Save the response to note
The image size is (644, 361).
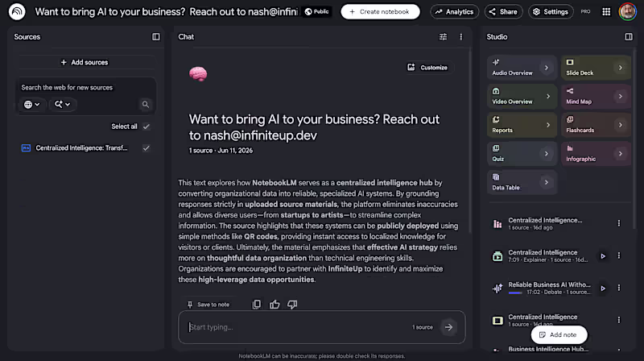[x=208, y=305]
